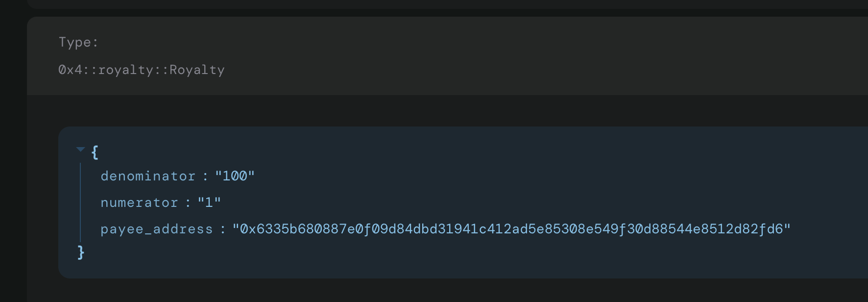The width and height of the screenshot is (868, 302).
Task: Click the colon after the numerator key
Action: pyautogui.click(x=188, y=203)
